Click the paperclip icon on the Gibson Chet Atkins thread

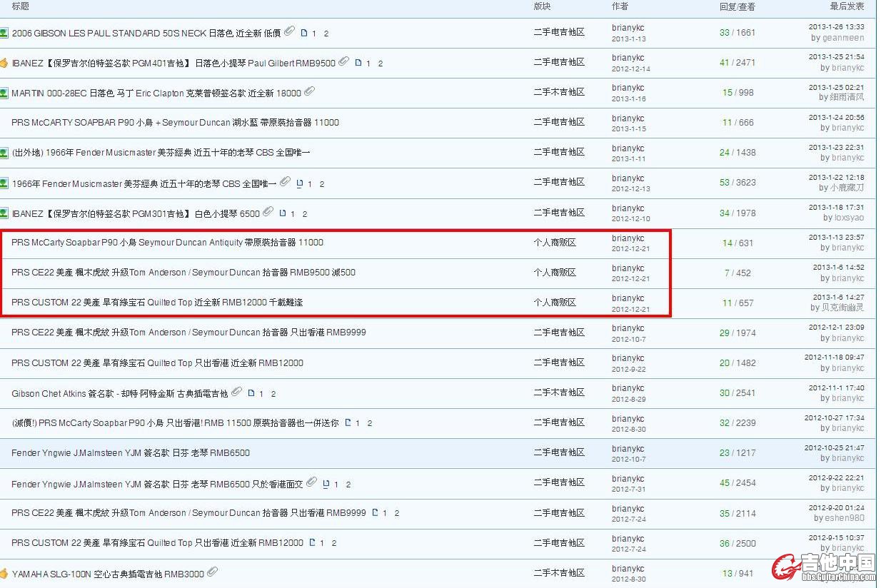236,392
